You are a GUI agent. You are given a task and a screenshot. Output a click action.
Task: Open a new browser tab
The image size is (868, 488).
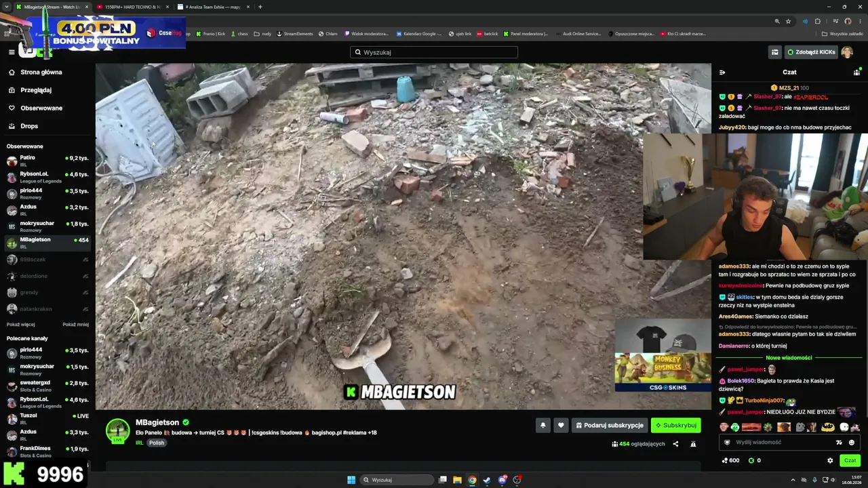(260, 7)
